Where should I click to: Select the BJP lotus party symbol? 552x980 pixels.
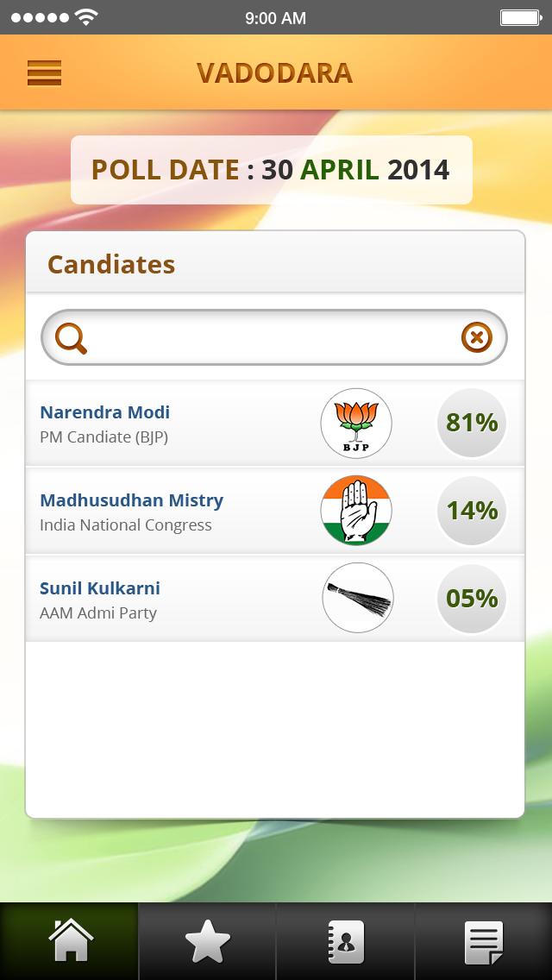(x=356, y=423)
